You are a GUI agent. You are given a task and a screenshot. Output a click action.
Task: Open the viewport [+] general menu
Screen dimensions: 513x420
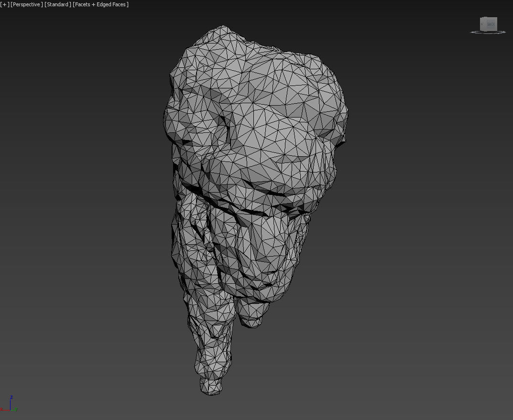(x=5, y=5)
